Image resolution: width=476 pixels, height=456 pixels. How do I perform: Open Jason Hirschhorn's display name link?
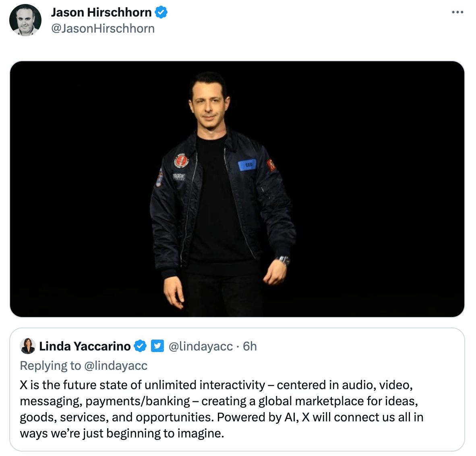point(101,12)
